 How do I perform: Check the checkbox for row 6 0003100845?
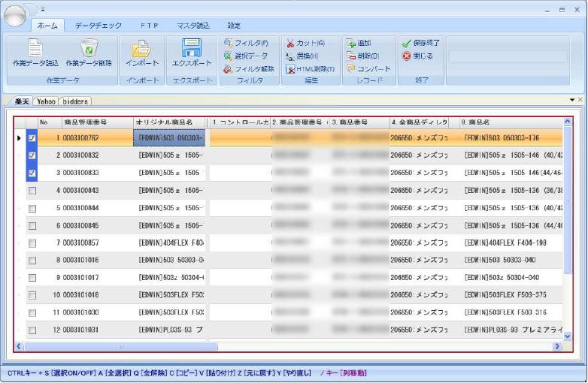pyautogui.click(x=32, y=226)
